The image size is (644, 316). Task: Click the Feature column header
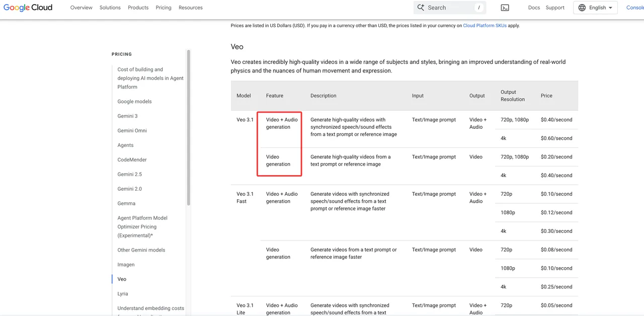tap(275, 96)
